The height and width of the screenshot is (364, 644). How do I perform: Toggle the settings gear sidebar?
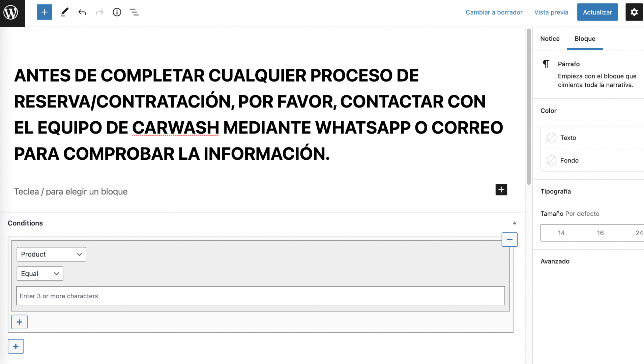pos(634,12)
